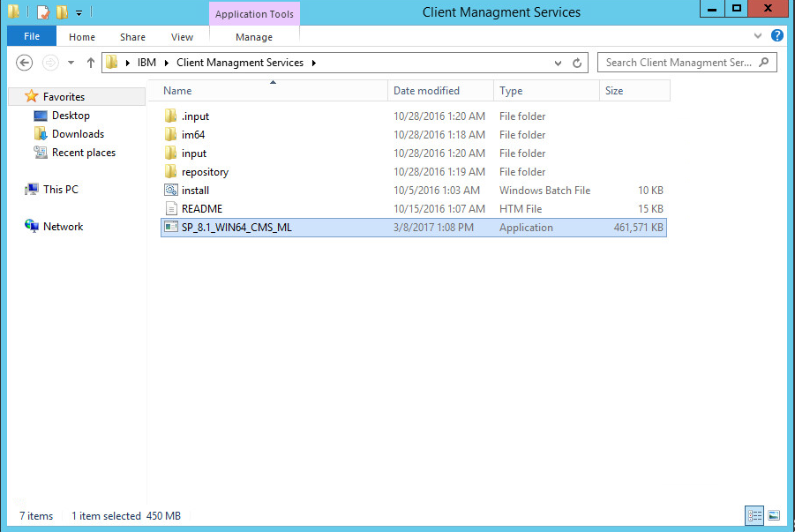Image resolution: width=795 pixels, height=532 pixels.
Task: Open the Manage tab
Action: 254,37
